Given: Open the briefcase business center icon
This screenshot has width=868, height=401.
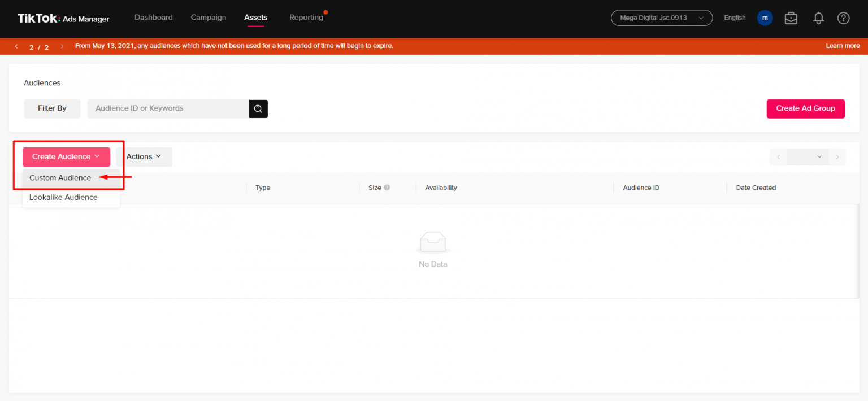Looking at the screenshot, I should point(791,18).
